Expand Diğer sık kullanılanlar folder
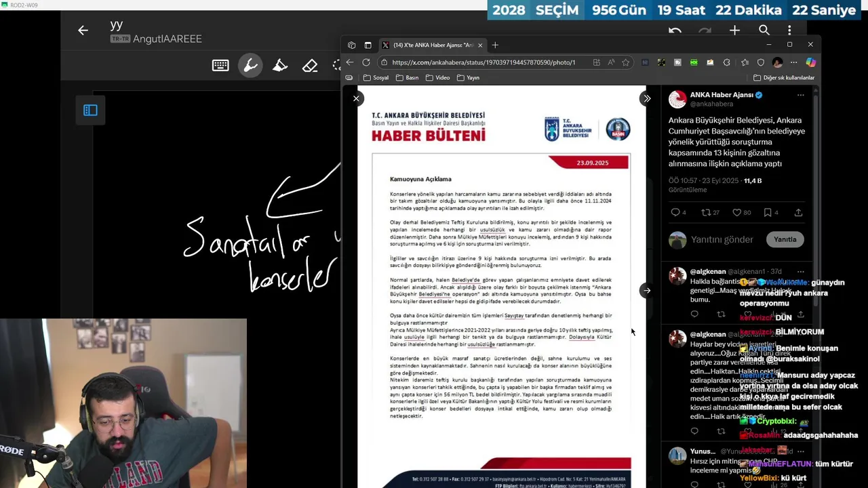868x488 pixels. click(x=783, y=78)
